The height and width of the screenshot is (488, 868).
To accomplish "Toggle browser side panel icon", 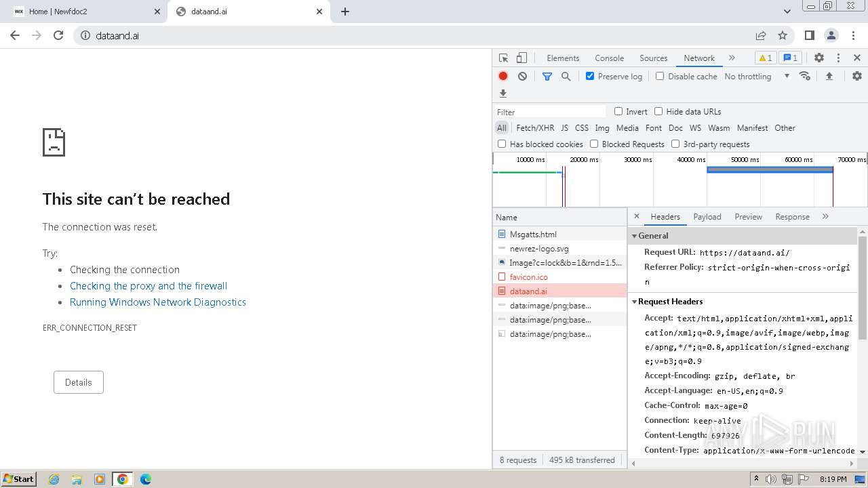I will point(810,35).
